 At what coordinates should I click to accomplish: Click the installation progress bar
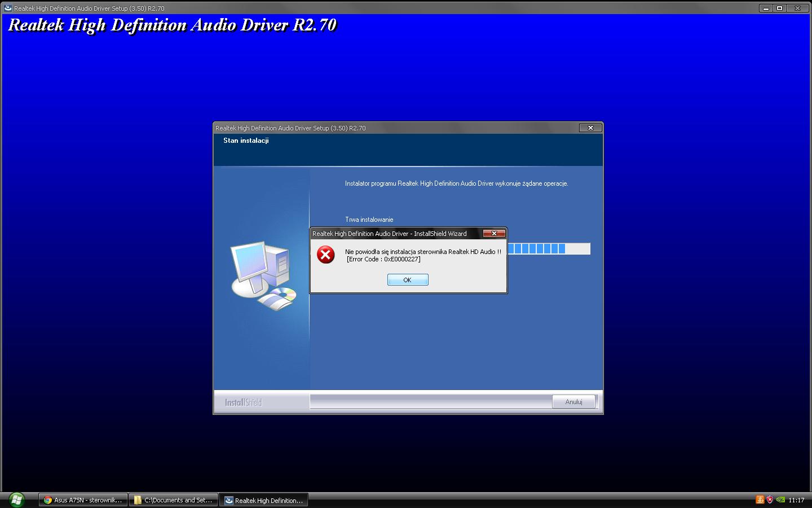pyautogui.click(x=549, y=249)
